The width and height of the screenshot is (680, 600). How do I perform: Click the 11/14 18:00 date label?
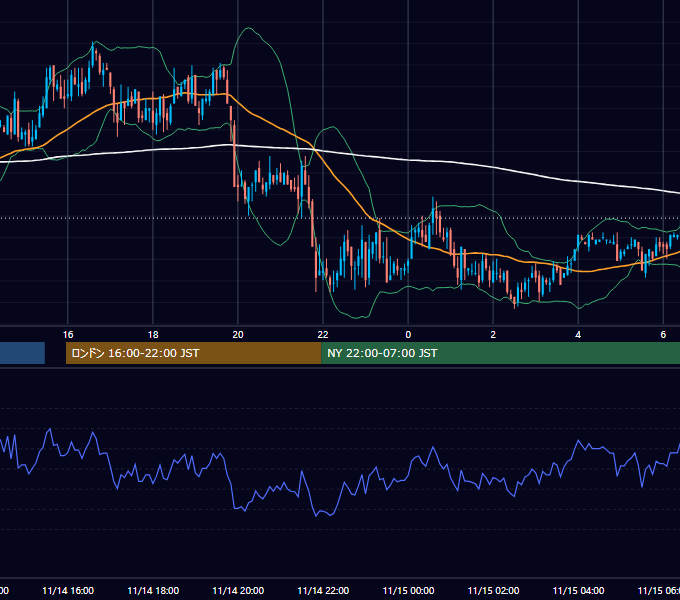click(x=153, y=591)
